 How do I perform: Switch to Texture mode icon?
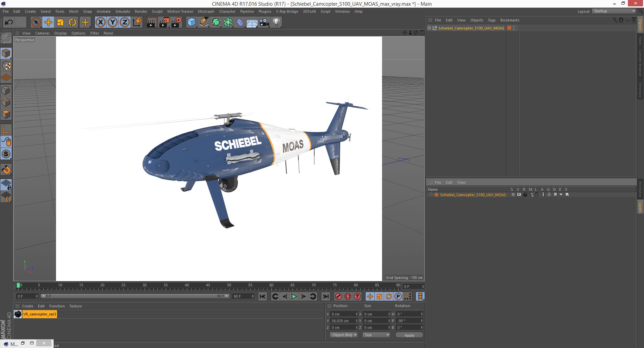pos(6,66)
